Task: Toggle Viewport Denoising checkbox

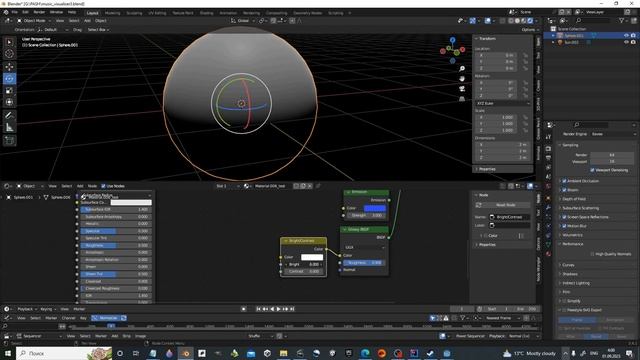Action: click(592, 170)
